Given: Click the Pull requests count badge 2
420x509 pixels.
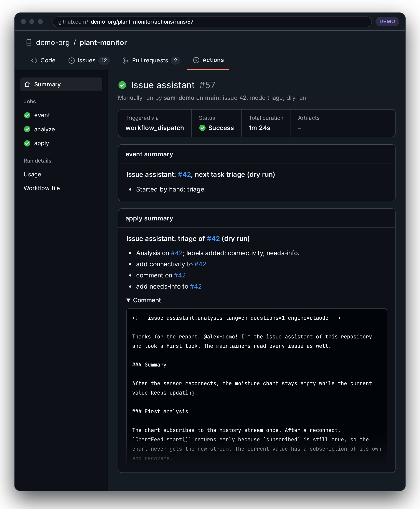Looking at the screenshot, I should [175, 61].
